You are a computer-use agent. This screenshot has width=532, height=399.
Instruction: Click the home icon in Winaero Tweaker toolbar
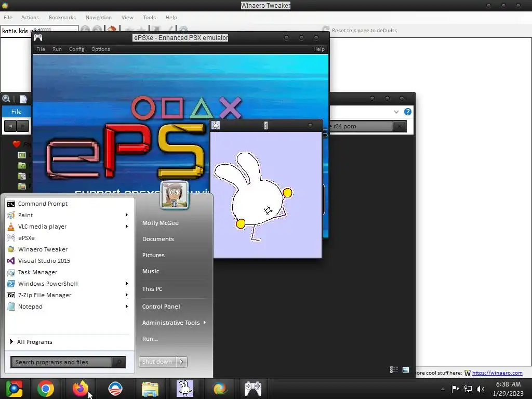pos(112,30)
